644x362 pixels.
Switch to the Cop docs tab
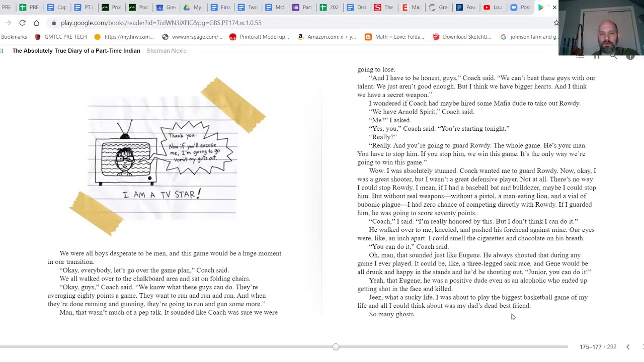click(56, 8)
